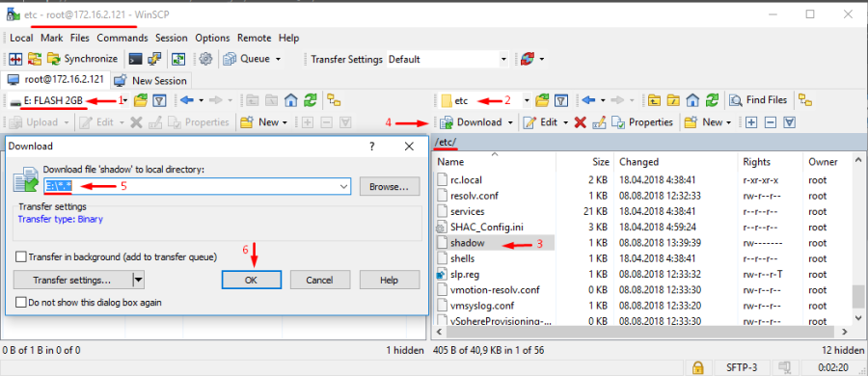Click the dialog Help button
Image resolution: width=868 pixels, height=376 pixels.
(x=390, y=281)
